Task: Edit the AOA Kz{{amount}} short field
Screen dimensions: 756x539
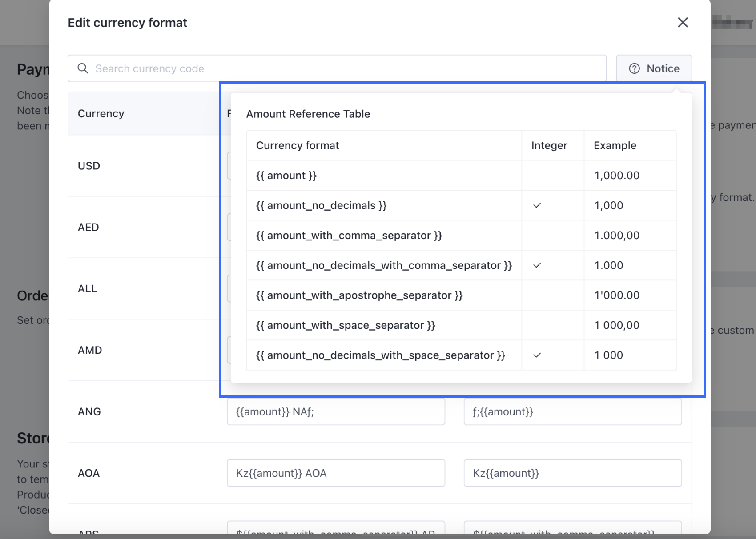Action: (x=572, y=473)
